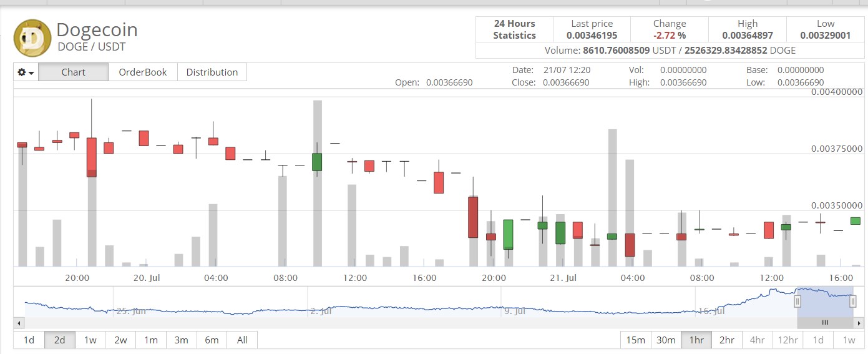Click the tallest gray volume bar near 10:00
Screen dimensions: 868x354
(x=317, y=183)
